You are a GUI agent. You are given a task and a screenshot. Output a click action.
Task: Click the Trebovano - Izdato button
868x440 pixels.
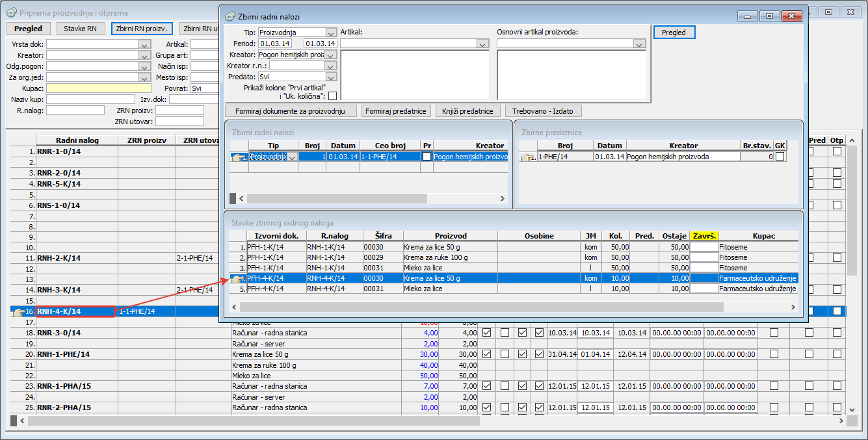[544, 111]
